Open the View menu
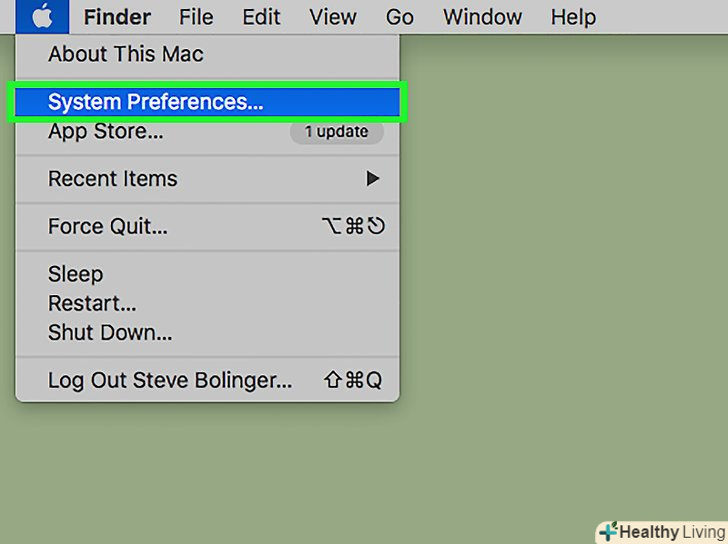Screen dimensions: 728x544 pyautogui.click(x=333, y=17)
